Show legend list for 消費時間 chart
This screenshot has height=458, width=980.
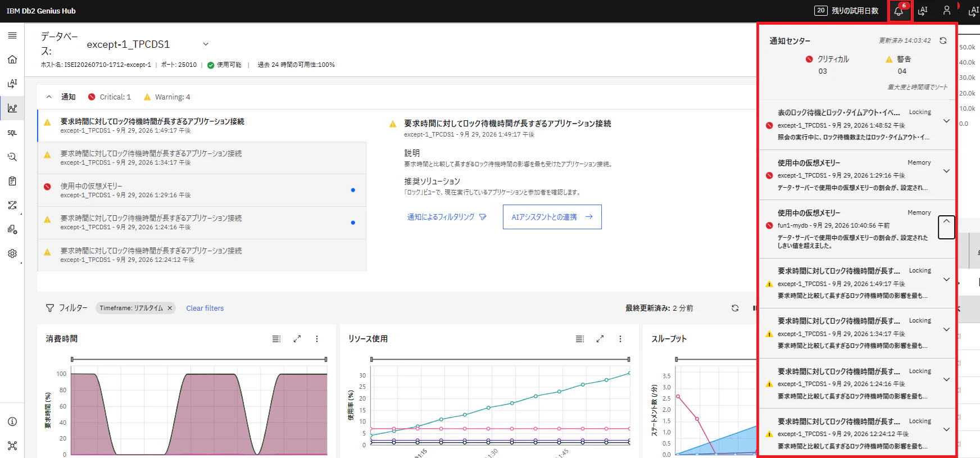[276, 339]
